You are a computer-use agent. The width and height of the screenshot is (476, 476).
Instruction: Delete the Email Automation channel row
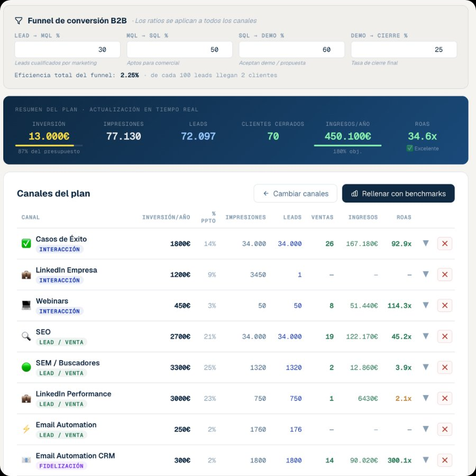(445, 429)
